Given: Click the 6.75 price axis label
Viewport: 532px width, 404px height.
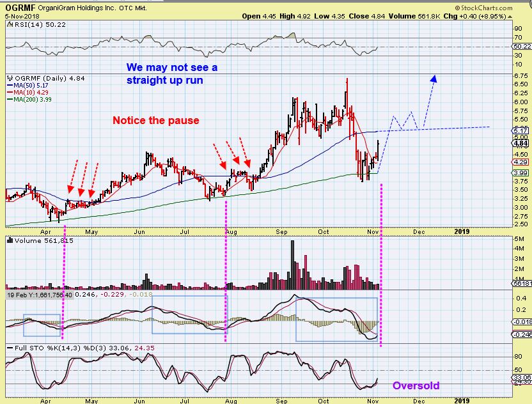Looking at the screenshot, I should coord(520,75).
